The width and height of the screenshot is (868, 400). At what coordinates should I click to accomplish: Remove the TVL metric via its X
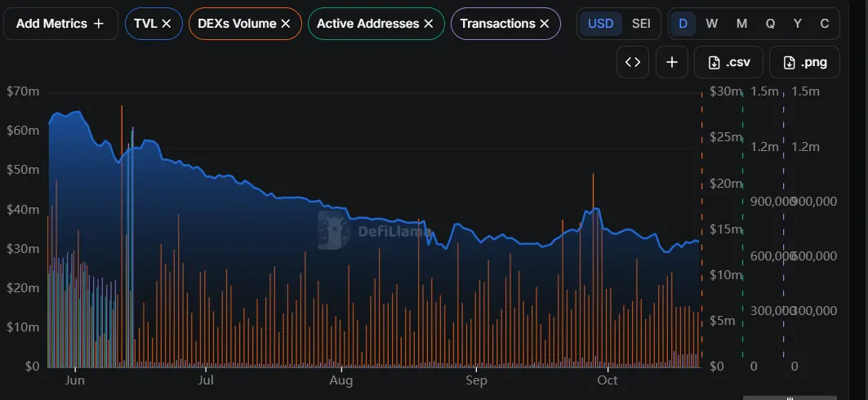tap(167, 24)
